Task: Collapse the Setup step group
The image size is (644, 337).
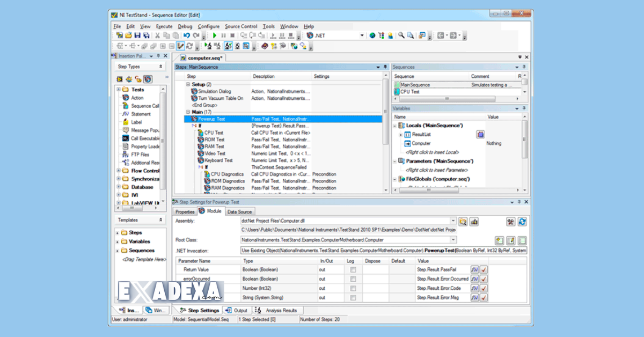Action: 188,85
